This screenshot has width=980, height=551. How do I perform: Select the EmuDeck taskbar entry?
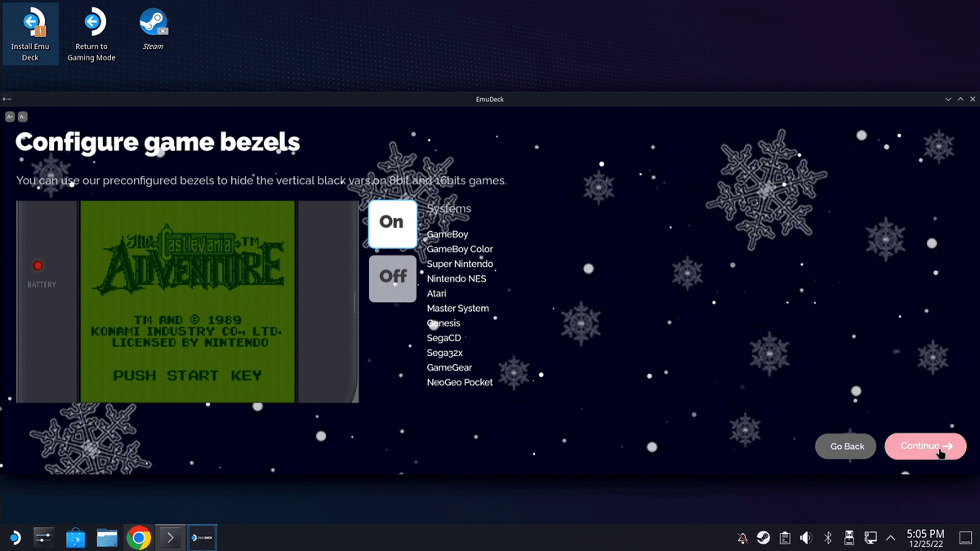[x=202, y=537]
